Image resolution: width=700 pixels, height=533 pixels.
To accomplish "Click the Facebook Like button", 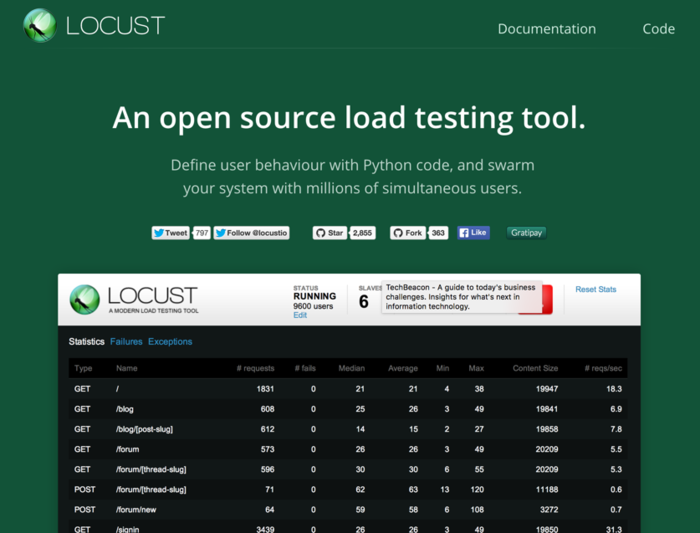I will pos(473,233).
